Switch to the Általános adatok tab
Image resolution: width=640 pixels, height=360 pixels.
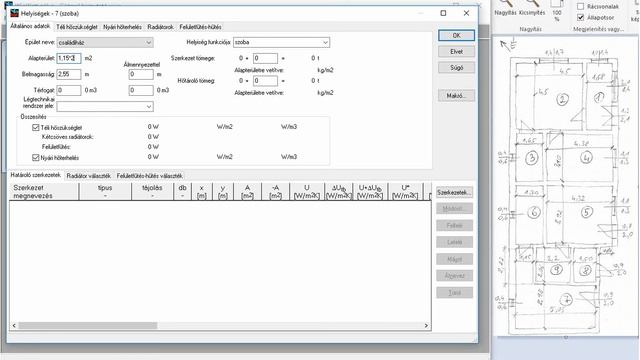point(30,26)
